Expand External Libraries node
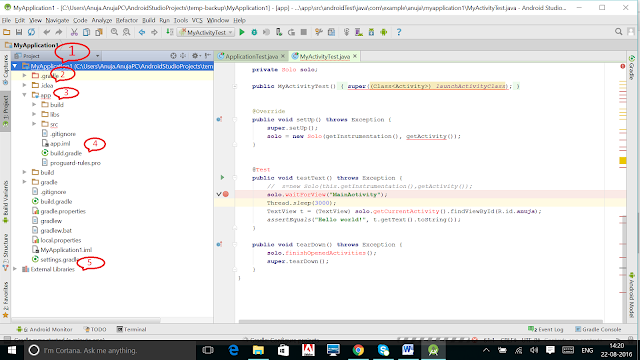 point(15,269)
